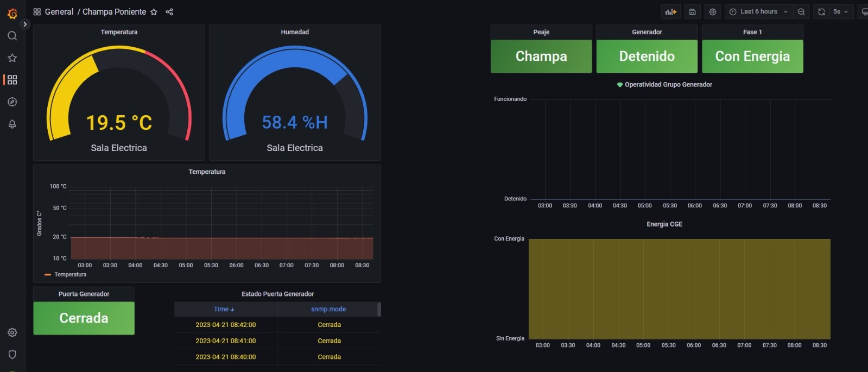Screen dimensions: 868x372
Task: Open dashboard settings gear in top bar
Action: [x=713, y=12]
